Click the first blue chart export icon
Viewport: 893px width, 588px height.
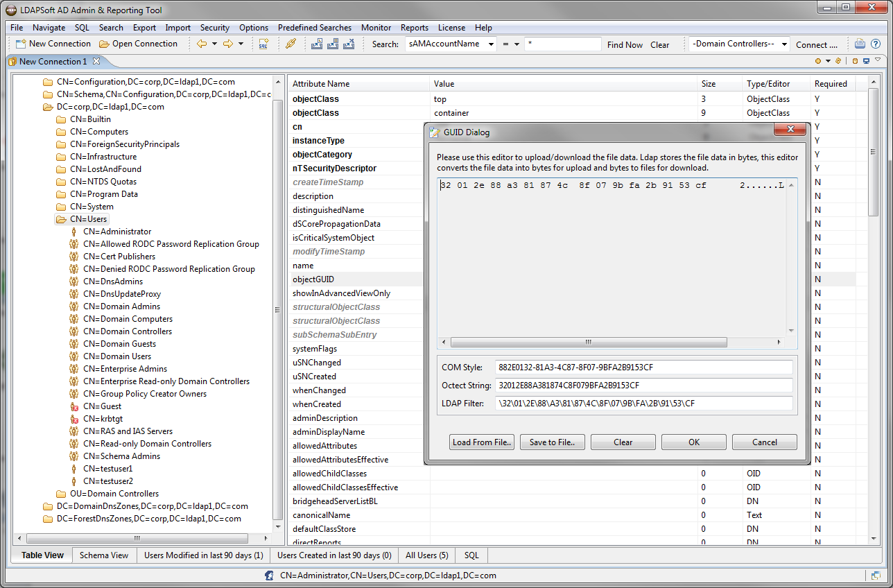317,44
